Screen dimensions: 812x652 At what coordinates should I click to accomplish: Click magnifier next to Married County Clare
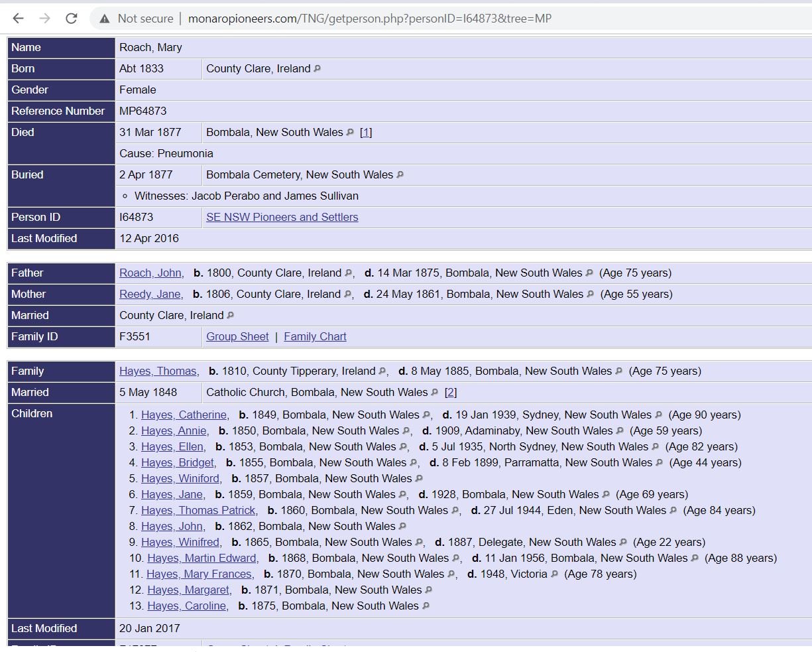(x=231, y=316)
